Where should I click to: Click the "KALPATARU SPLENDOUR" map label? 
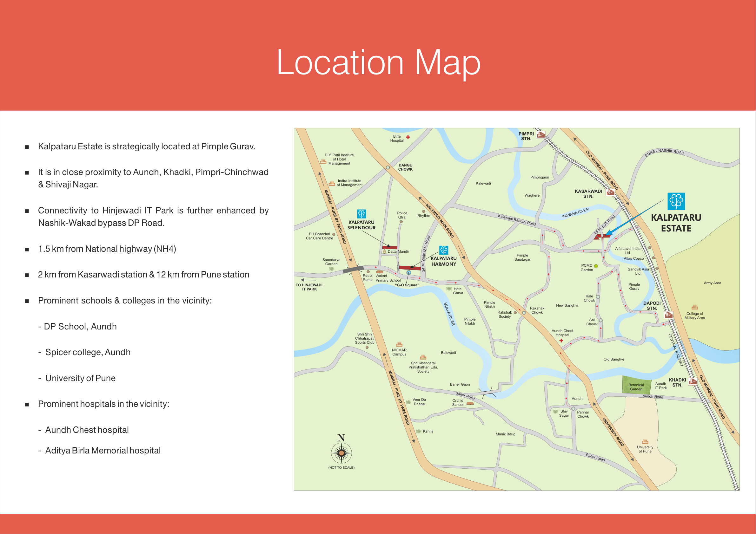(361, 225)
